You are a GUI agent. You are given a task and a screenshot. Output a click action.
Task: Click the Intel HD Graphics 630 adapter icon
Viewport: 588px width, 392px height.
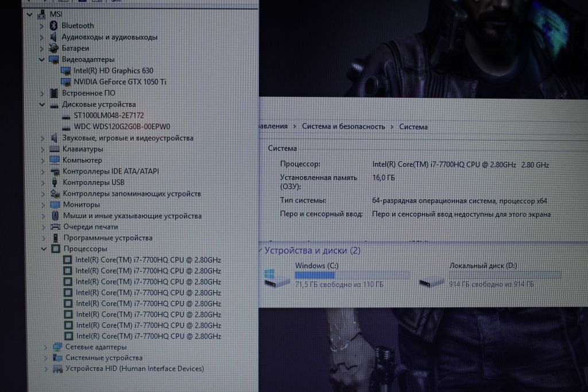[66, 71]
